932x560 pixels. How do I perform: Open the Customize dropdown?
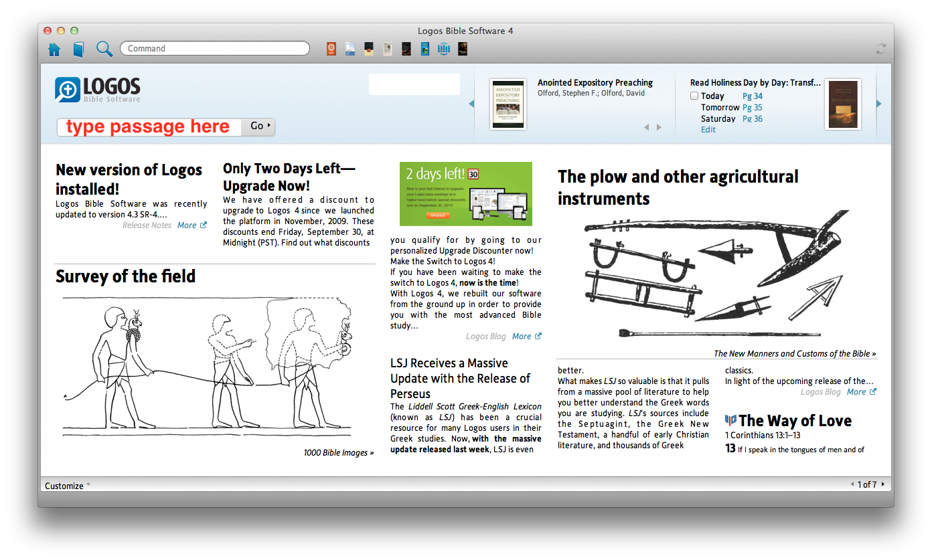[67, 486]
